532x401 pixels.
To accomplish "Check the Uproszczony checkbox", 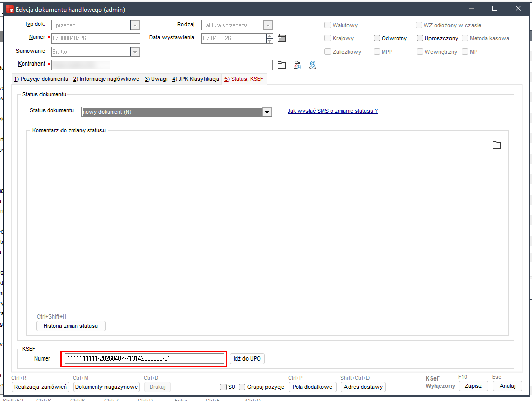I will pyautogui.click(x=420, y=38).
